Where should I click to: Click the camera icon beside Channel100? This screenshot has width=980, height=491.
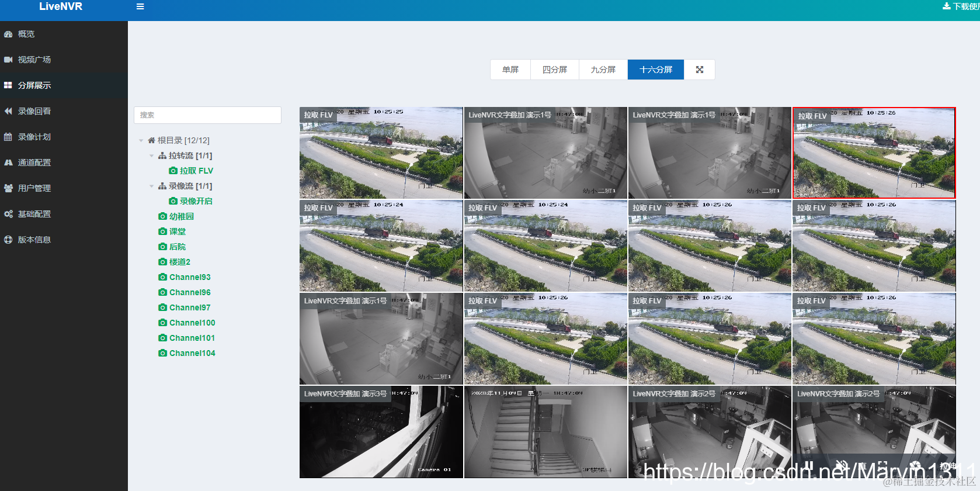point(162,323)
